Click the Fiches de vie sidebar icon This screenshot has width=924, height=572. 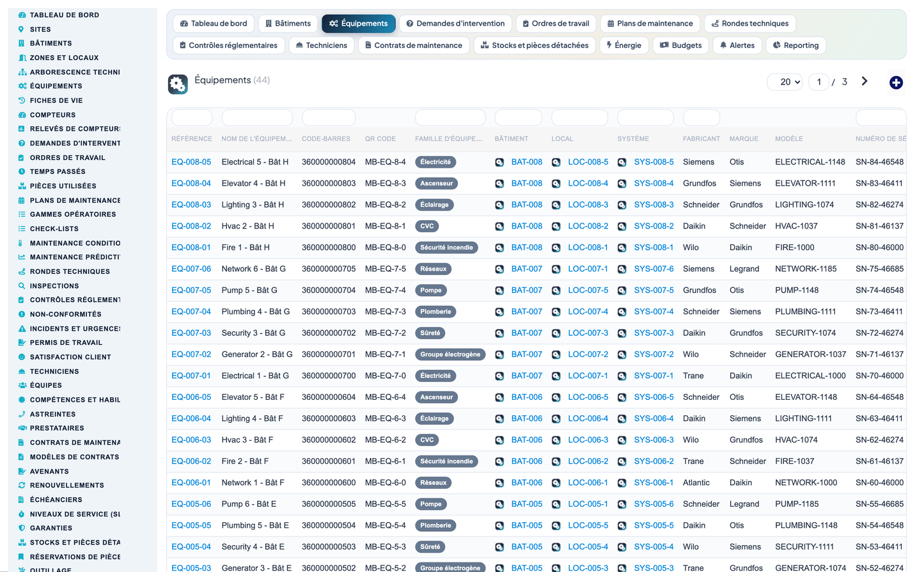click(22, 100)
